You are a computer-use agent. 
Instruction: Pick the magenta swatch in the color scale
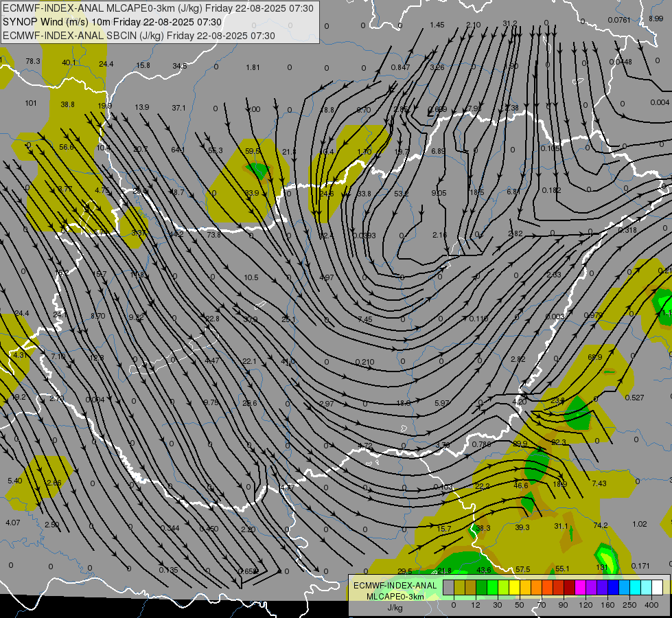581,588
